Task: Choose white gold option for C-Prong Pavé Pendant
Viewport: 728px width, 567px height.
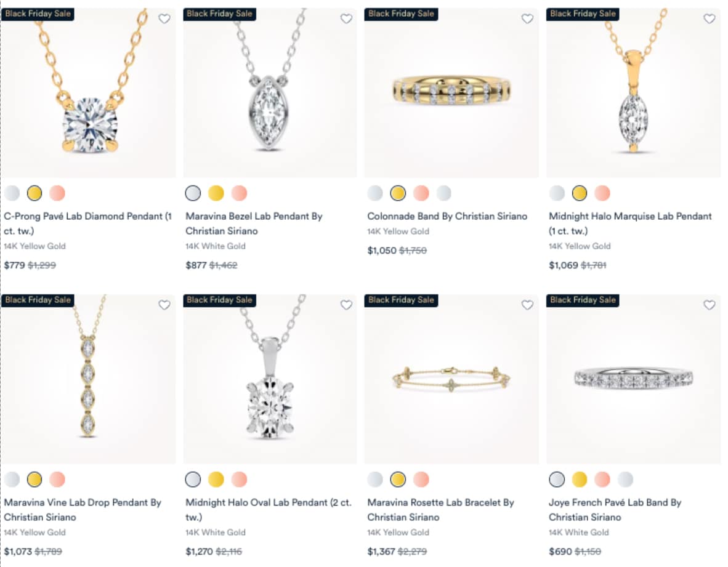Action: click(12, 193)
